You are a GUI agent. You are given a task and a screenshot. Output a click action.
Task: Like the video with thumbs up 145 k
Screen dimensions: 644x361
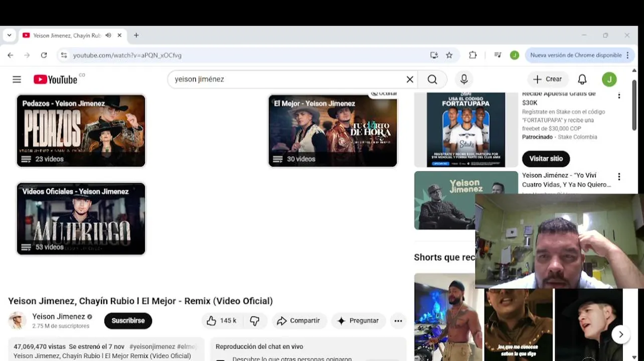click(x=222, y=321)
